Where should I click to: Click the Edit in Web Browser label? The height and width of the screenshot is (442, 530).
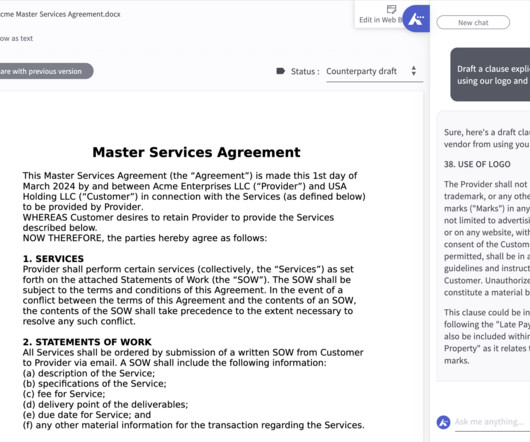click(x=381, y=20)
